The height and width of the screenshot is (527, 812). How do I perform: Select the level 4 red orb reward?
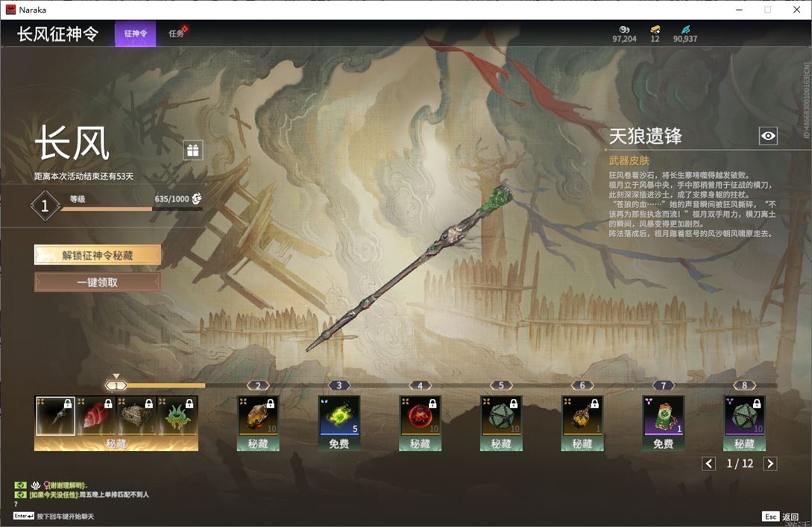[420, 415]
